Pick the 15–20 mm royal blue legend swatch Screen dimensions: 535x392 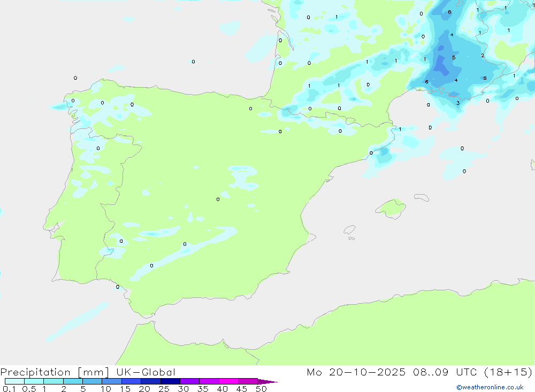[132, 381]
